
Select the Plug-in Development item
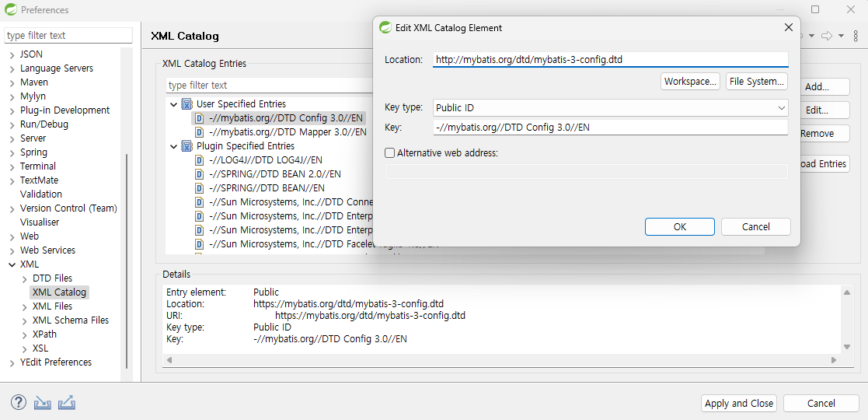tap(64, 110)
